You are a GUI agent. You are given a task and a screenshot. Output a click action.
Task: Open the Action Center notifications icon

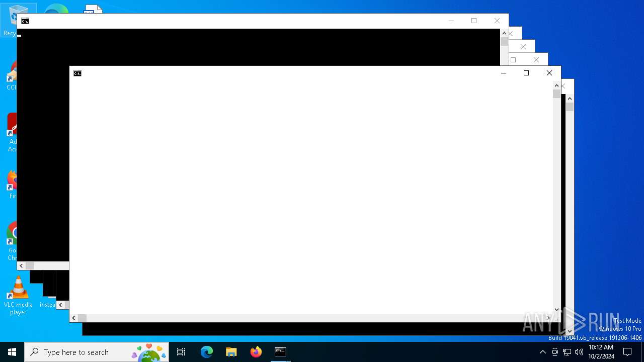tap(627, 352)
